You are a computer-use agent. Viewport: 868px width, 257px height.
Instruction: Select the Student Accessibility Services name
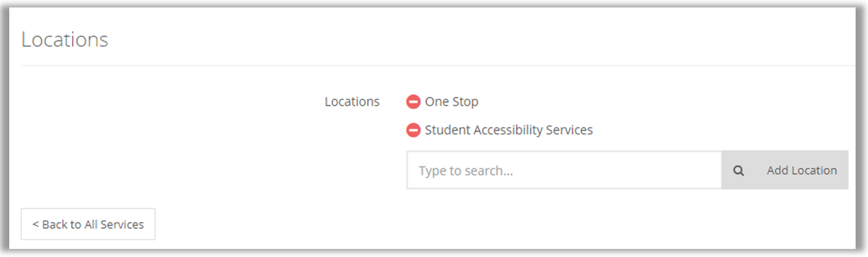coord(508,130)
